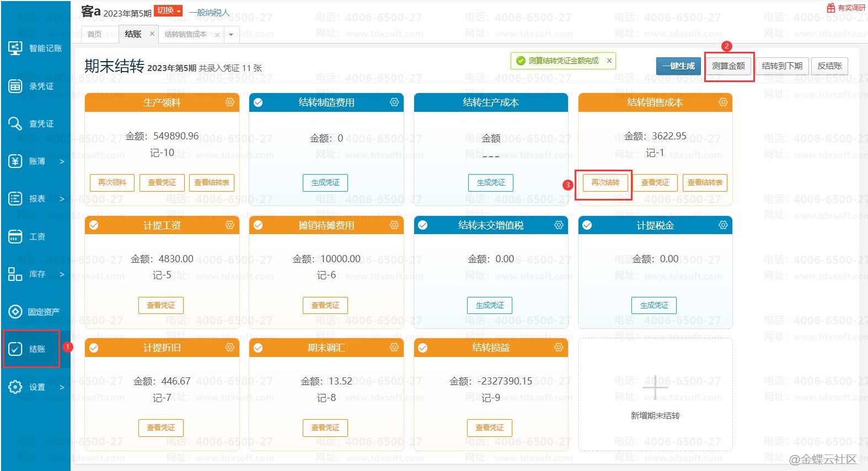Toggle the checkmark on 计提工资 card

(94, 225)
